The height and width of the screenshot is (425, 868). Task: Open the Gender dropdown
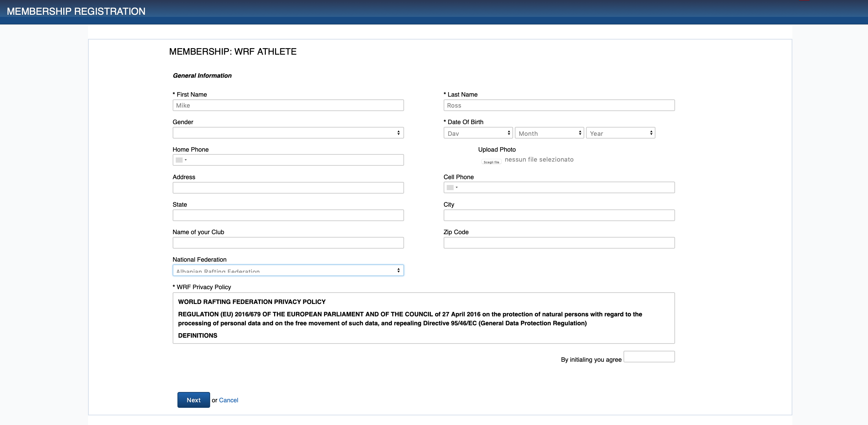(x=288, y=133)
